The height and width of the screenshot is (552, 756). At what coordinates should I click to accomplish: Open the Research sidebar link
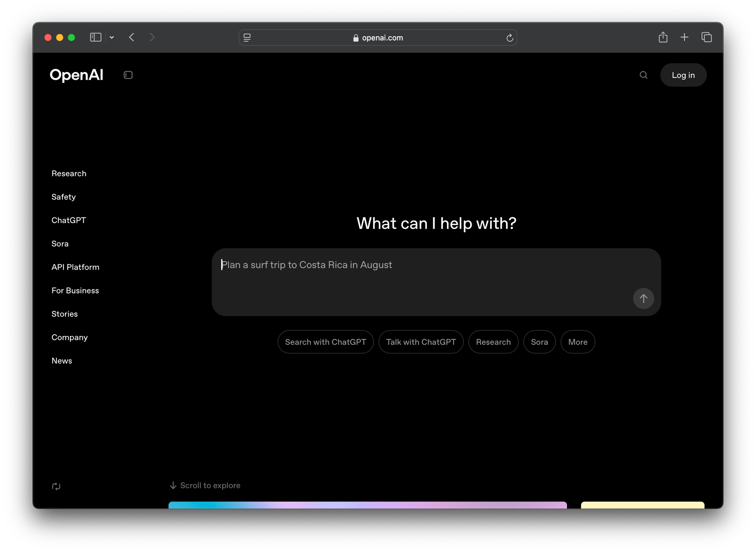[69, 173]
